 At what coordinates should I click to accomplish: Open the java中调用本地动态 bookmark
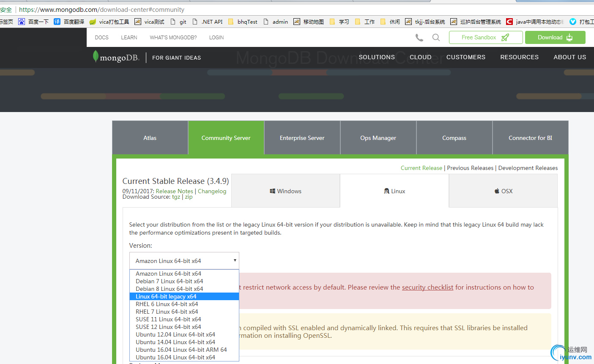click(x=535, y=22)
